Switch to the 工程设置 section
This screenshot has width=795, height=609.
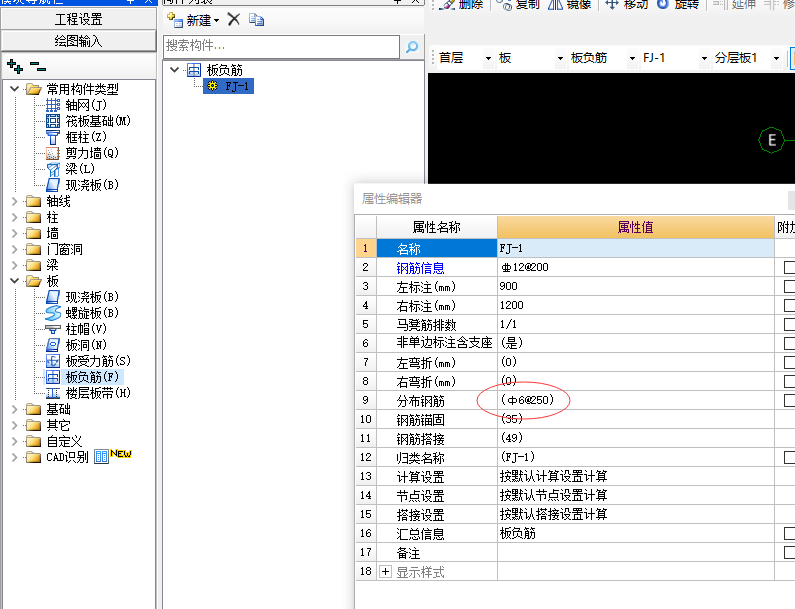[x=79, y=19]
